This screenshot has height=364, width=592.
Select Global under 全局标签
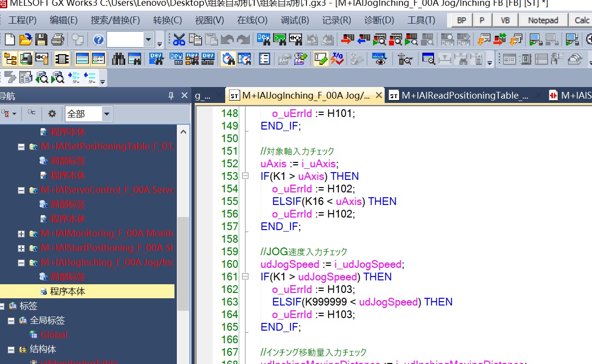pos(54,335)
